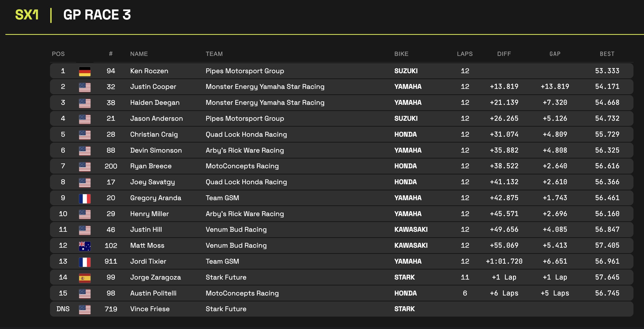The height and width of the screenshot is (329, 644).
Task: Click the US flag in Vince Friese row
Action: pos(85,309)
